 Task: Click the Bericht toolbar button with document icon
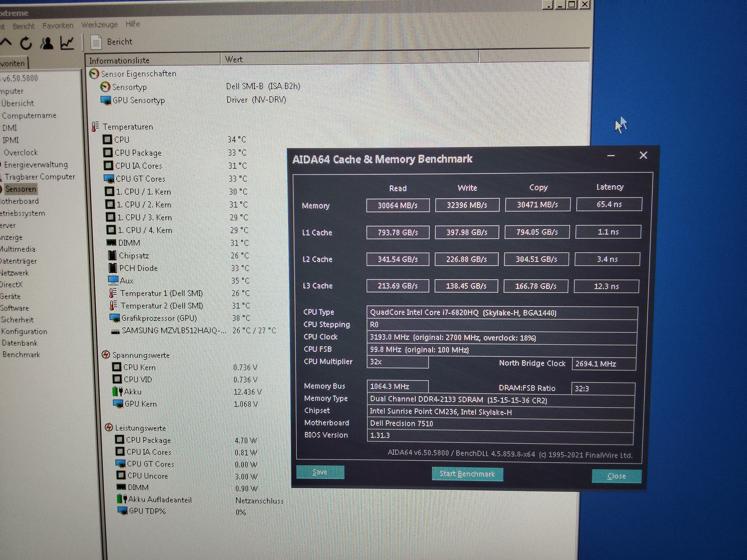(x=111, y=42)
